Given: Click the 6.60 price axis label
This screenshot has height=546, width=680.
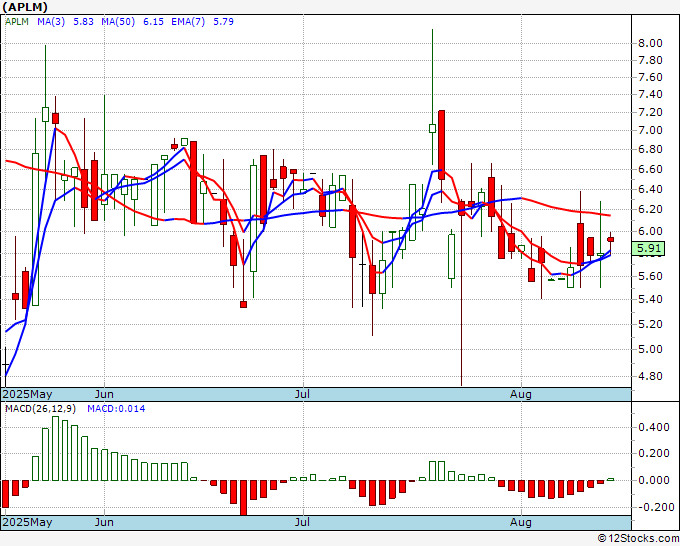Looking at the screenshot, I should click(650, 169).
